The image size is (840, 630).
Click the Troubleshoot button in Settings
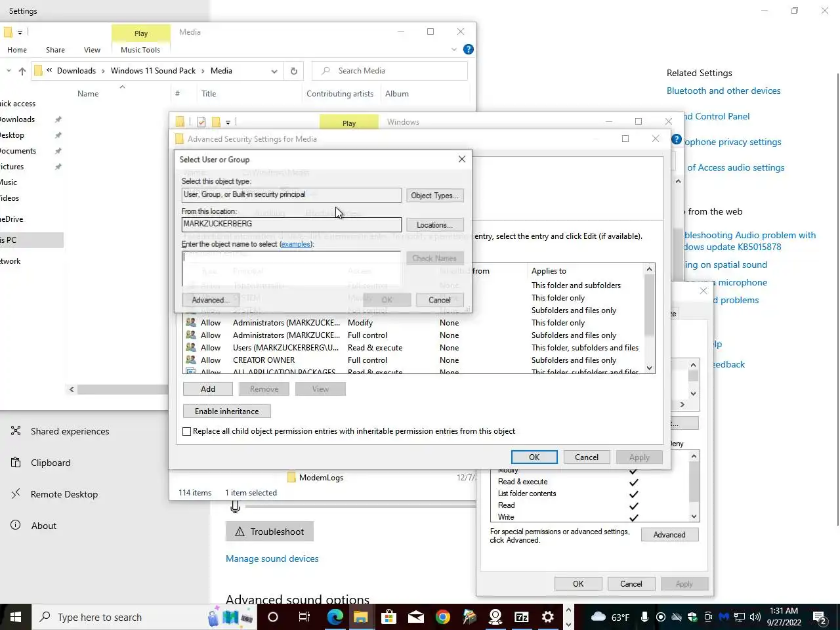point(270,532)
